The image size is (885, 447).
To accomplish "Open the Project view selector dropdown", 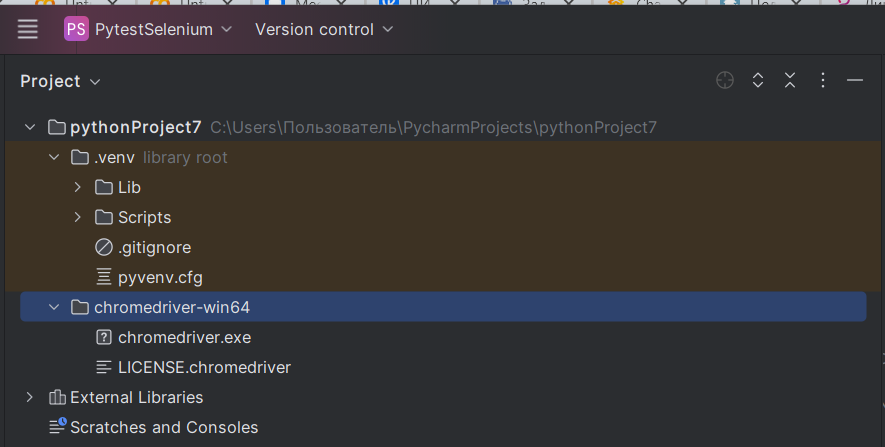I will (x=60, y=81).
